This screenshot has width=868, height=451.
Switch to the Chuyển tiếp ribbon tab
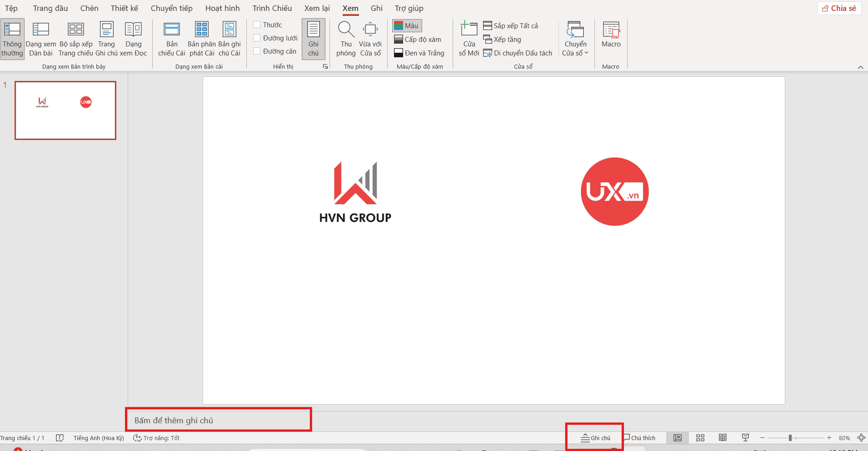171,8
